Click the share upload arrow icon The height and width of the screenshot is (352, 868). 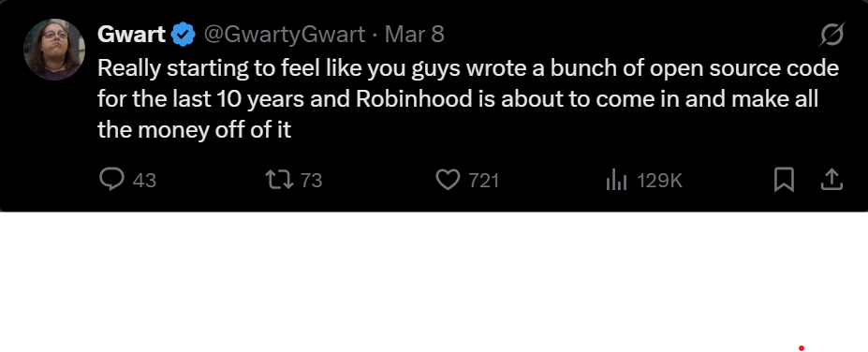[x=831, y=180]
